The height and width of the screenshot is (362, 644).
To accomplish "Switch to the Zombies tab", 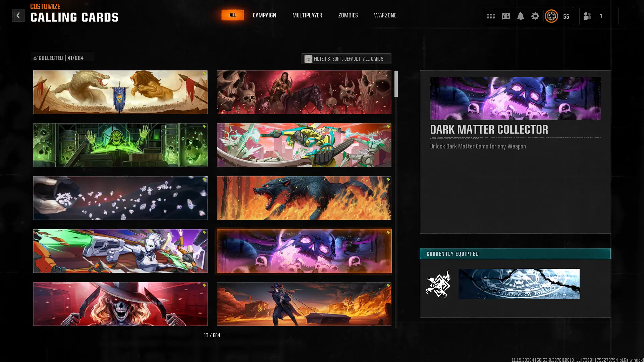I will [x=348, y=15].
